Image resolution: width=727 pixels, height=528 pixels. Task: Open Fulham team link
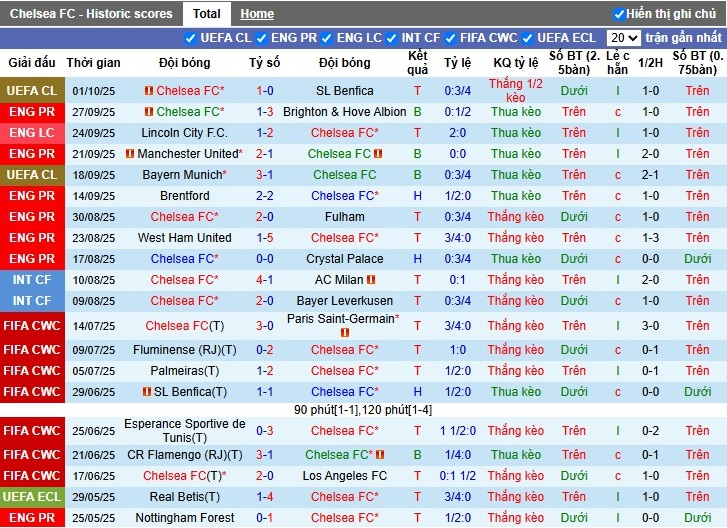click(344, 216)
